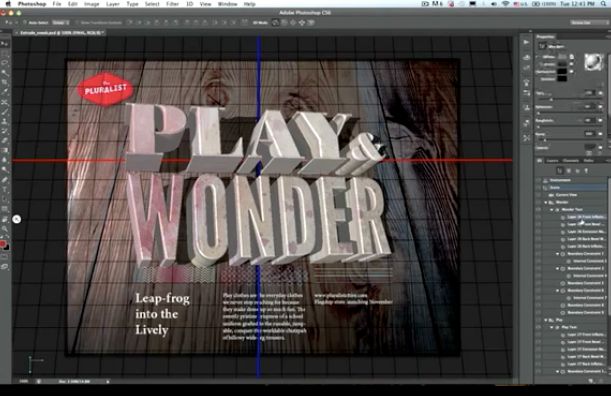Open the Filter menu
611x396 pixels.
point(173,4)
